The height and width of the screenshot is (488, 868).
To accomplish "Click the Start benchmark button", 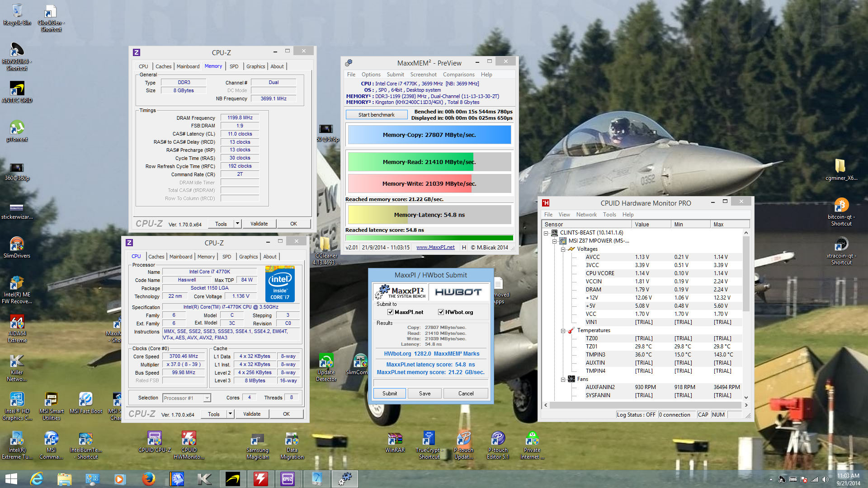I will [377, 115].
